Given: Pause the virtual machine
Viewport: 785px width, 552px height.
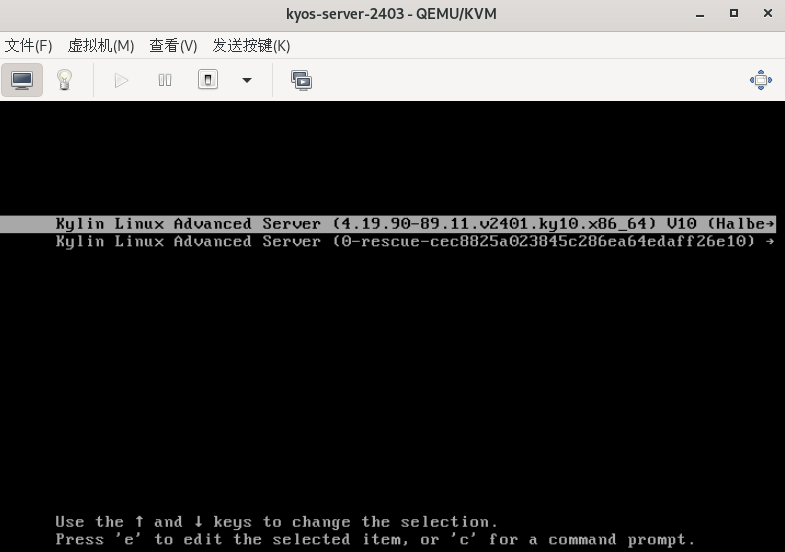Looking at the screenshot, I should 165,80.
